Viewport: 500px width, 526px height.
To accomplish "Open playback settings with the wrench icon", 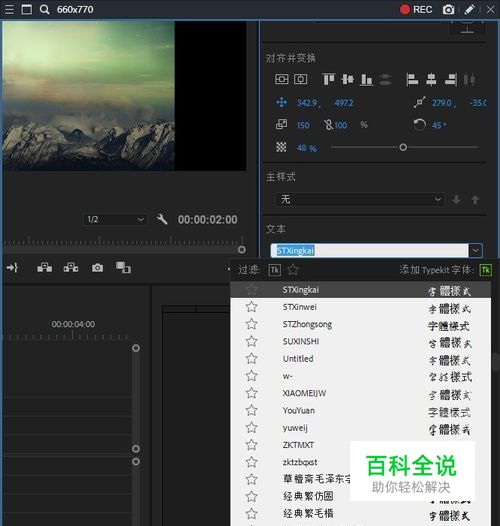I will coord(162,219).
